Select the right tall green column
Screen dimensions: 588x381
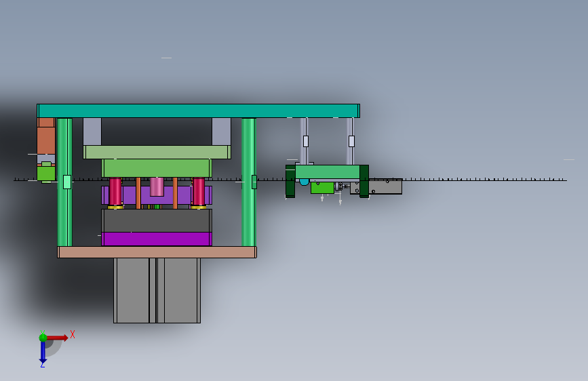tap(248, 182)
